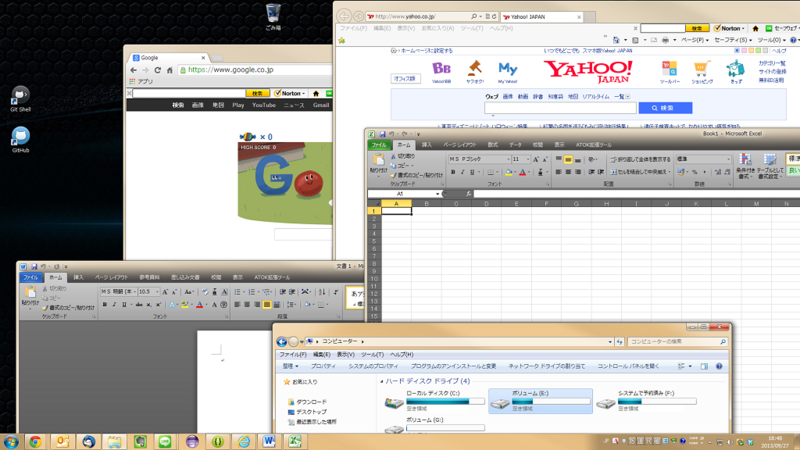Image resolution: width=800 pixels, height=450 pixels.
Task: Click the Gmail link in Google's bar
Action: (x=321, y=105)
